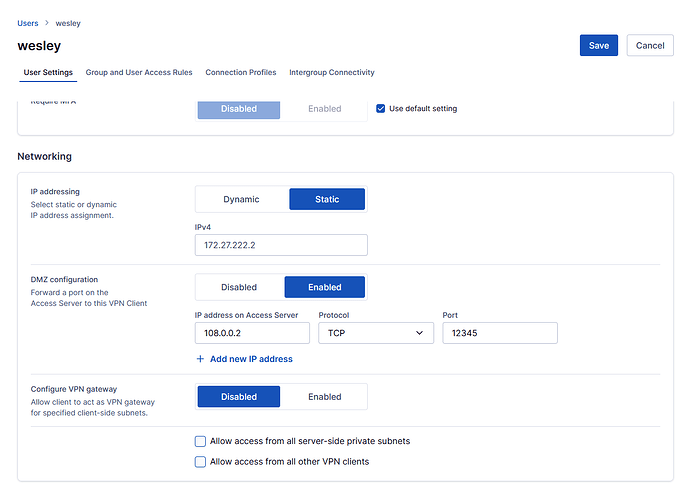Screen dimensions: 690x498
Task: Select Enabled for DMZ configuration
Action: [x=324, y=287]
